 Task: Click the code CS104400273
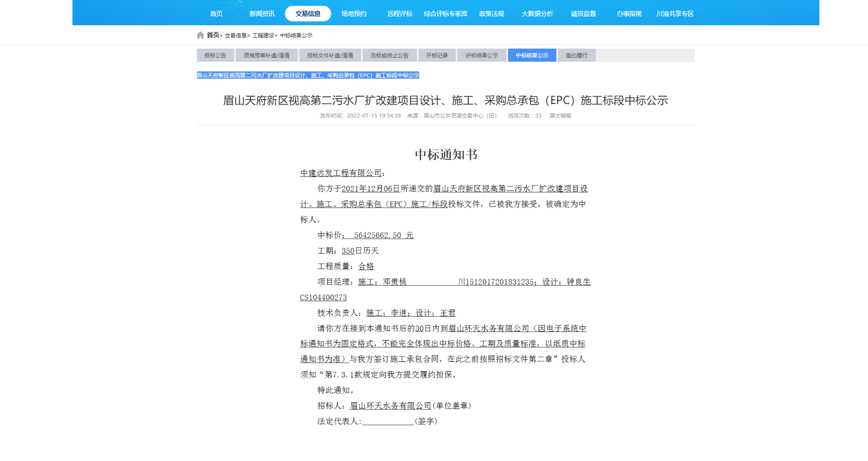323,298
